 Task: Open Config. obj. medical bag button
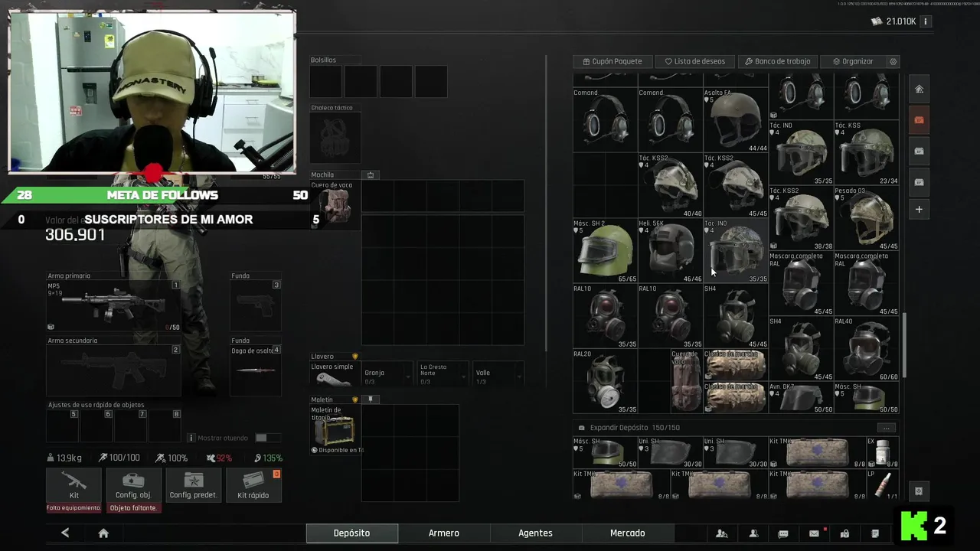pyautogui.click(x=133, y=485)
